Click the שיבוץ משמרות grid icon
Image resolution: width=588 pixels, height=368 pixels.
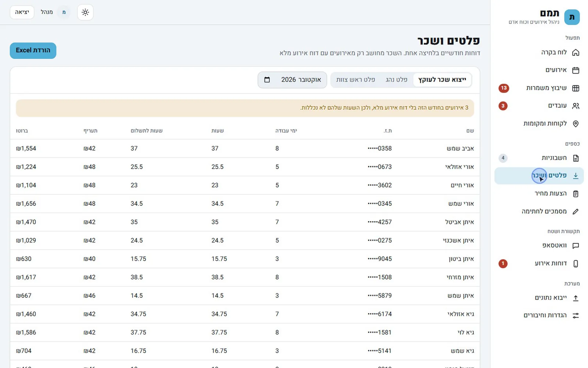point(576,88)
